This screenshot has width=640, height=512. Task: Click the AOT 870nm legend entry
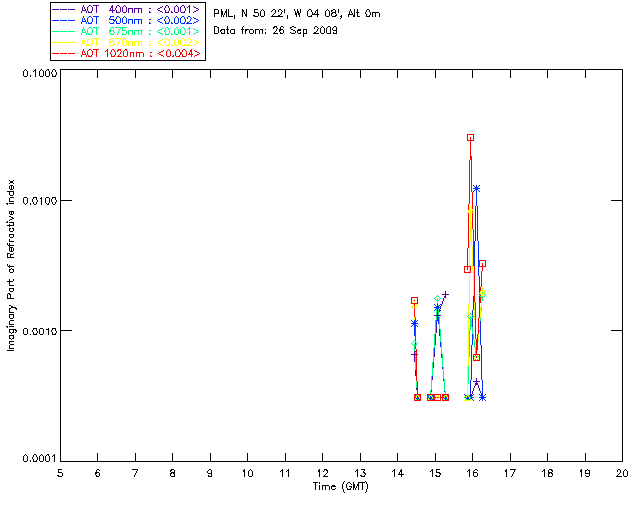tap(126, 42)
